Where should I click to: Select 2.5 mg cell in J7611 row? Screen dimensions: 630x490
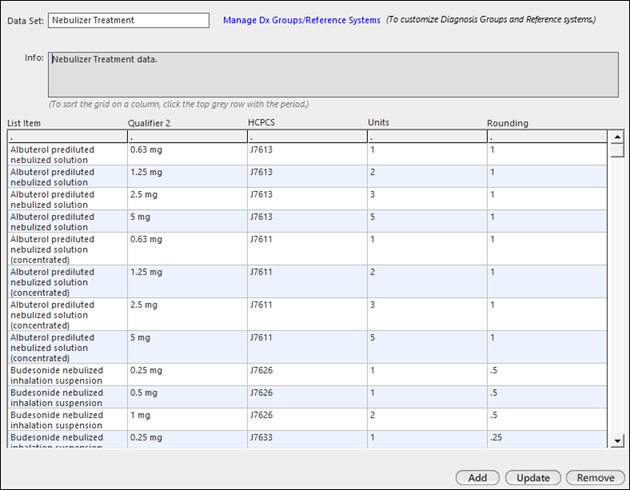click(188, 314)
